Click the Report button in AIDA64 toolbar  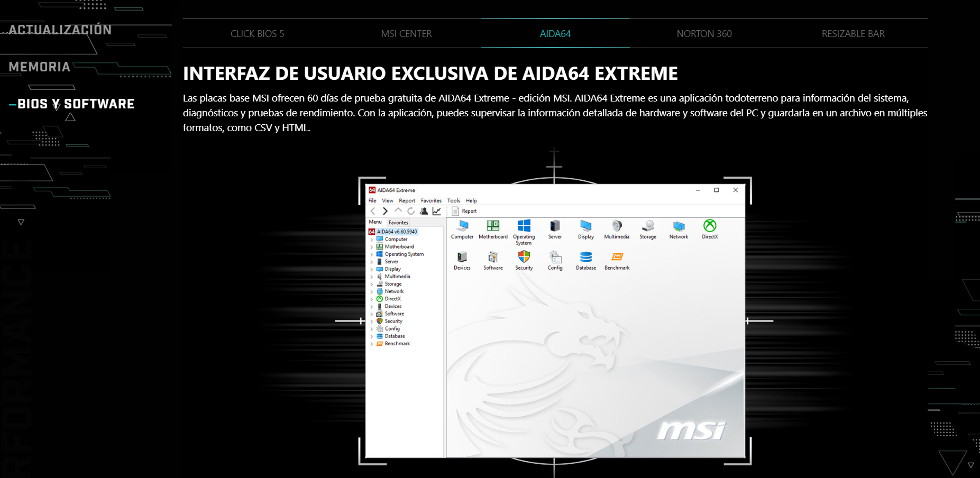click(464, 211)
